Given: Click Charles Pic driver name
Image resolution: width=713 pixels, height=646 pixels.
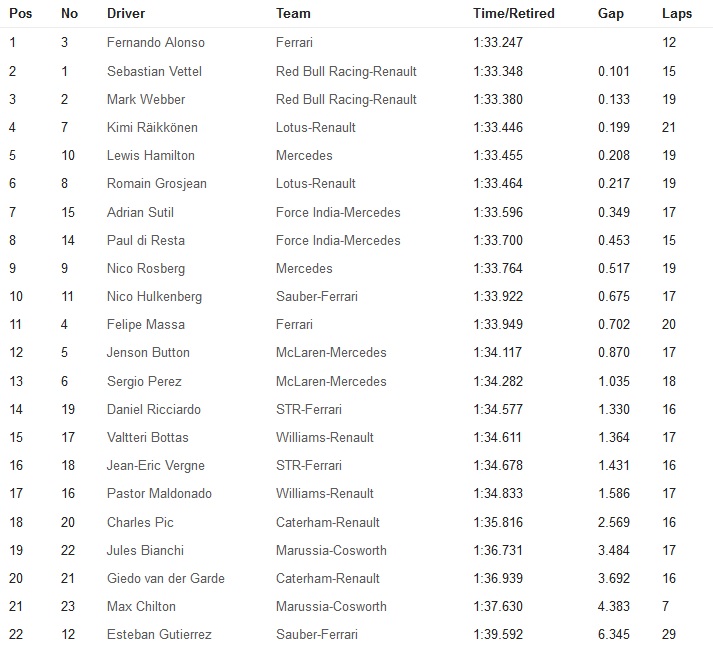Looking at the screenshot, I should point(140,522).
